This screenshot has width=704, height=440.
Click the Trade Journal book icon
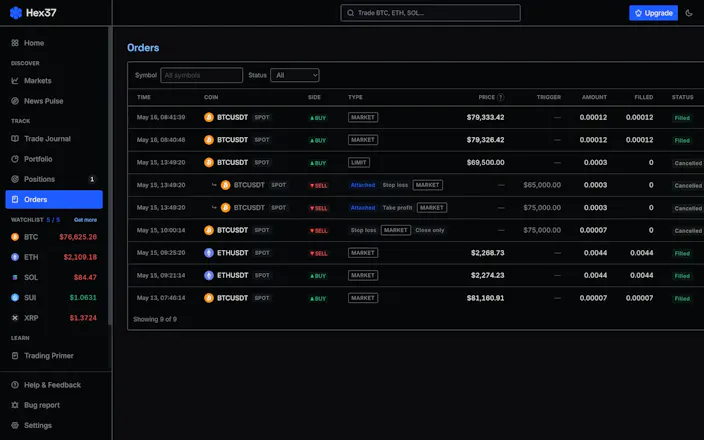15,139
